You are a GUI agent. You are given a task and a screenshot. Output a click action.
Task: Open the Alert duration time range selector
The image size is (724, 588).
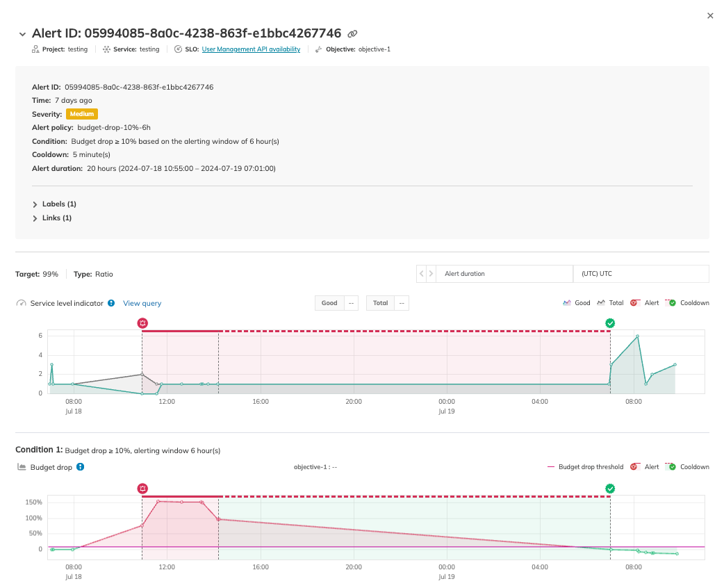(x=504, y=273)
